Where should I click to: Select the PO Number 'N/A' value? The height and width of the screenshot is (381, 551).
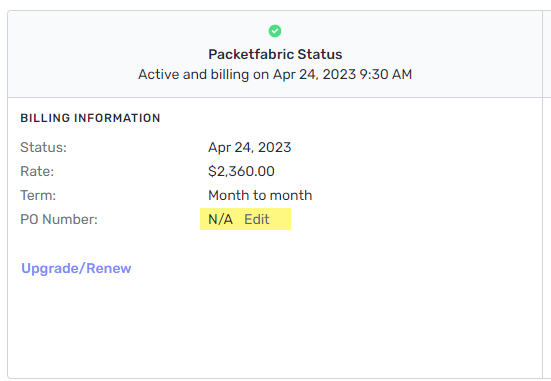pyautogui.click(x=220, y=219)
